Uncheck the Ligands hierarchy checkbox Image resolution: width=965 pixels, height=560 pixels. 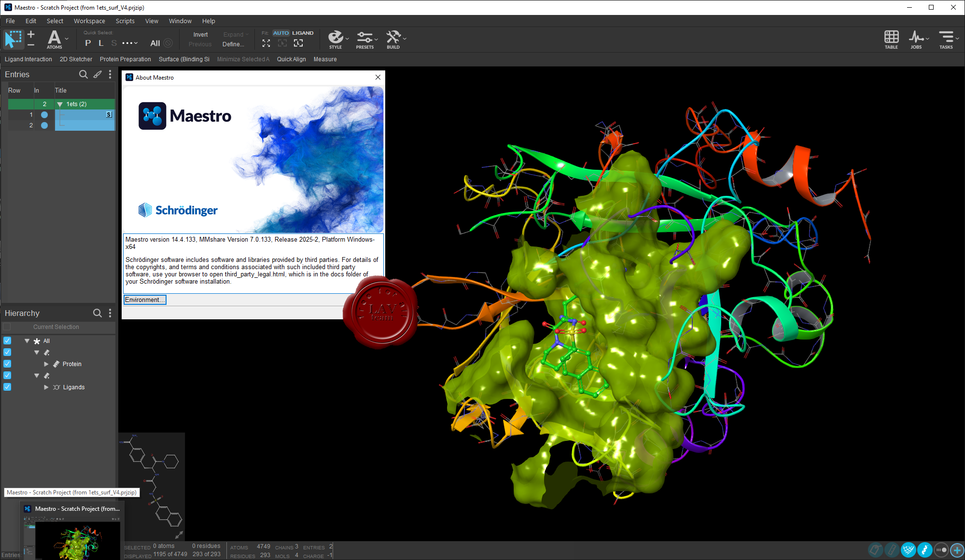click(7, 387)
